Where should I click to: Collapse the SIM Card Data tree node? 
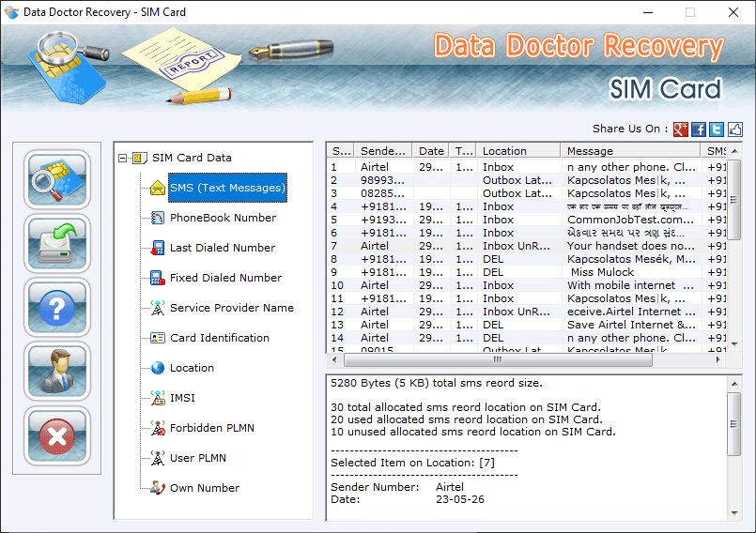click(122, 158)
